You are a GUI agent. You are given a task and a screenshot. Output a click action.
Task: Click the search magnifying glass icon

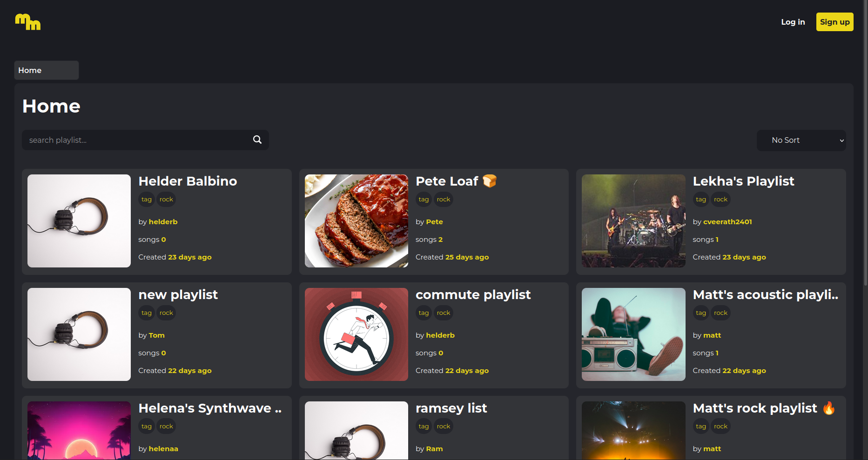(257, 140)
